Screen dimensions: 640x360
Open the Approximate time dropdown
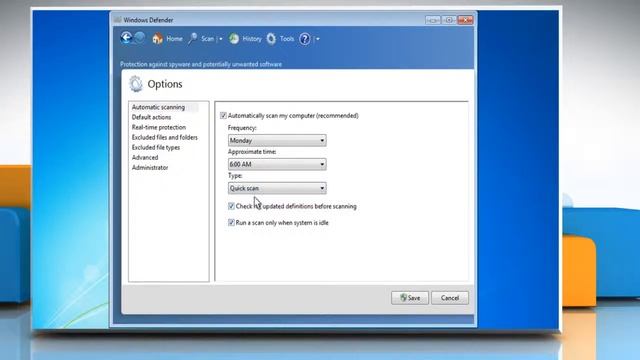(x=277, y=164)
